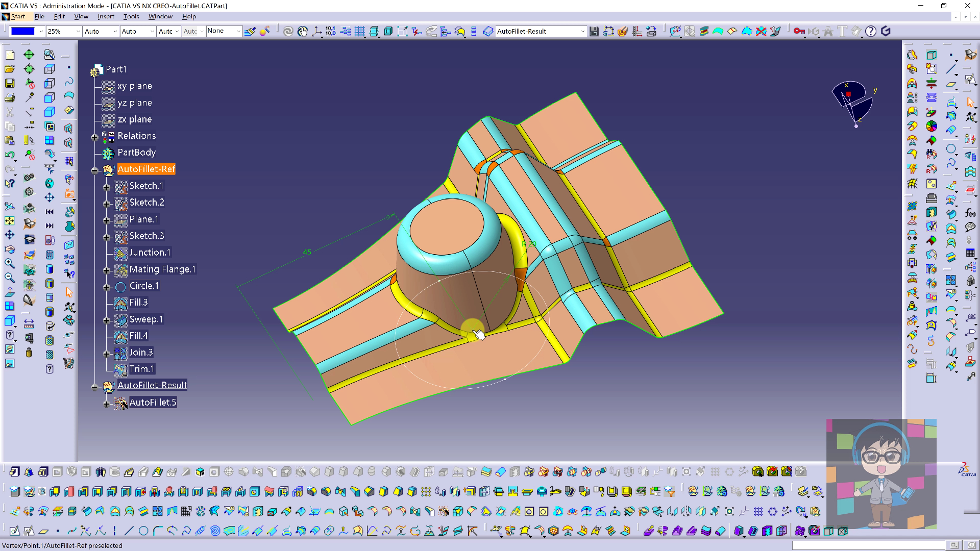Click the Save diskette icon in left toolbar
Image resolution: width=980 pixels, height=551 pixels.
(x=10, y=83)
